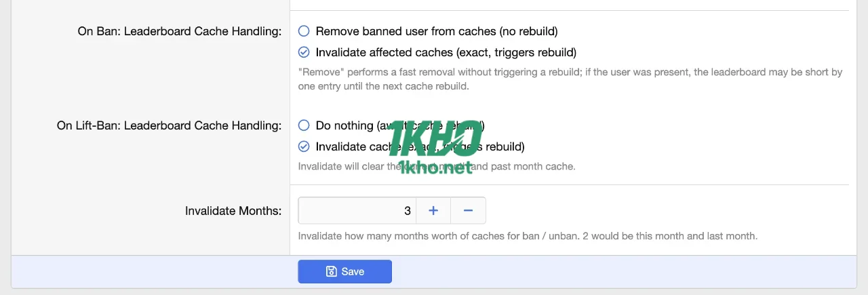
Task: Focus the Invalidate Months number field
Action: (357, 211)
